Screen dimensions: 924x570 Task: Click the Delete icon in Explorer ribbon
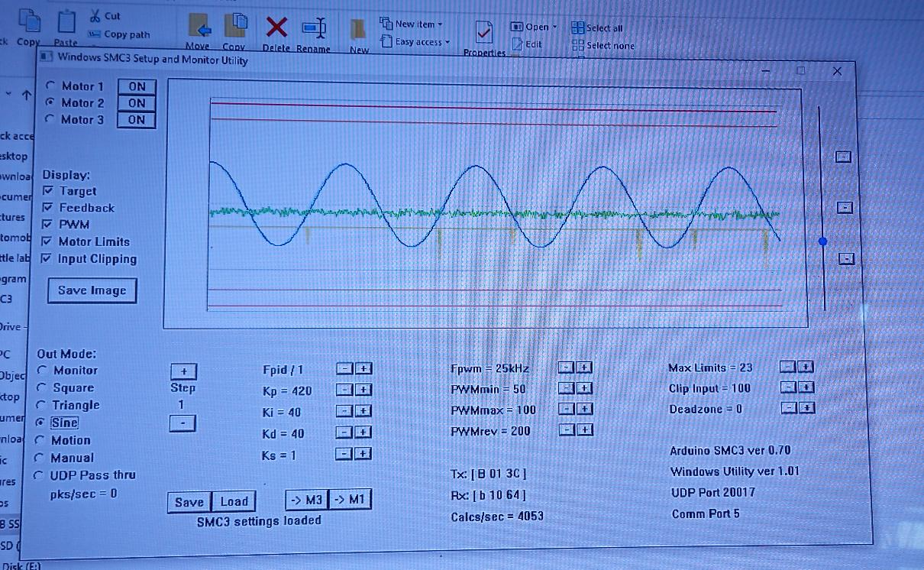point(276,28)
